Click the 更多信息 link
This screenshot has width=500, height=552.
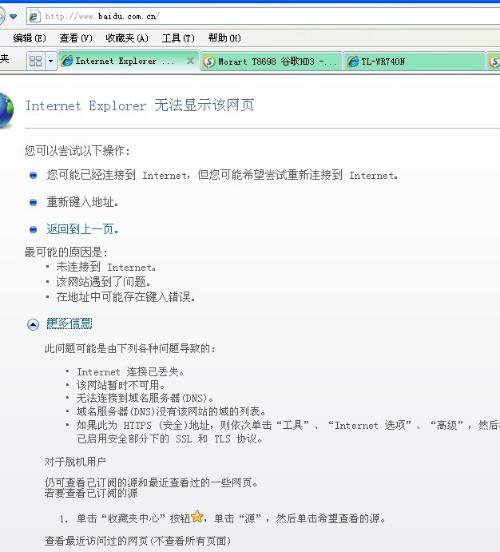pyautogui.click(x=69, y=324)
